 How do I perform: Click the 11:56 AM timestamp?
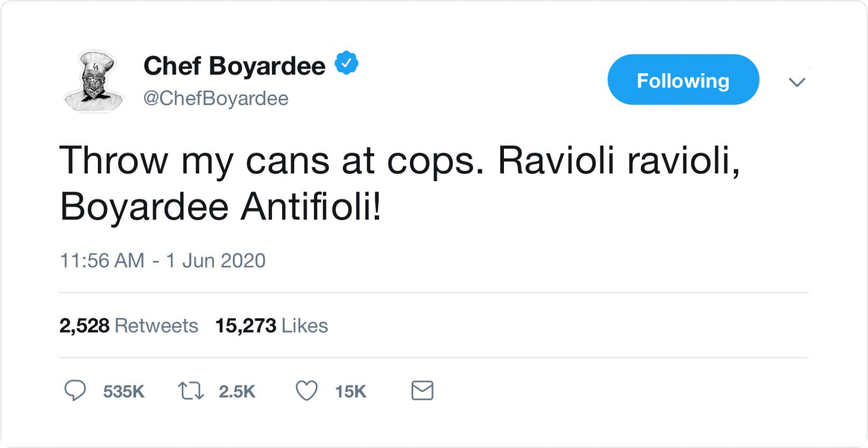coord(102,261)
